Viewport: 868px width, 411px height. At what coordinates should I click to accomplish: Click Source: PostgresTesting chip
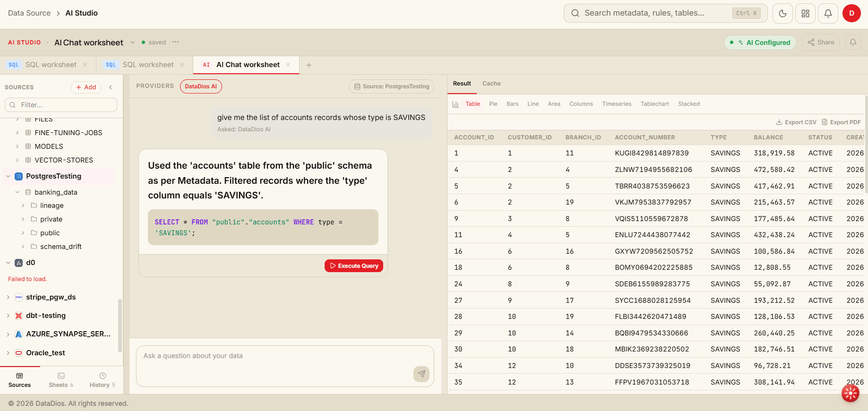392,86
